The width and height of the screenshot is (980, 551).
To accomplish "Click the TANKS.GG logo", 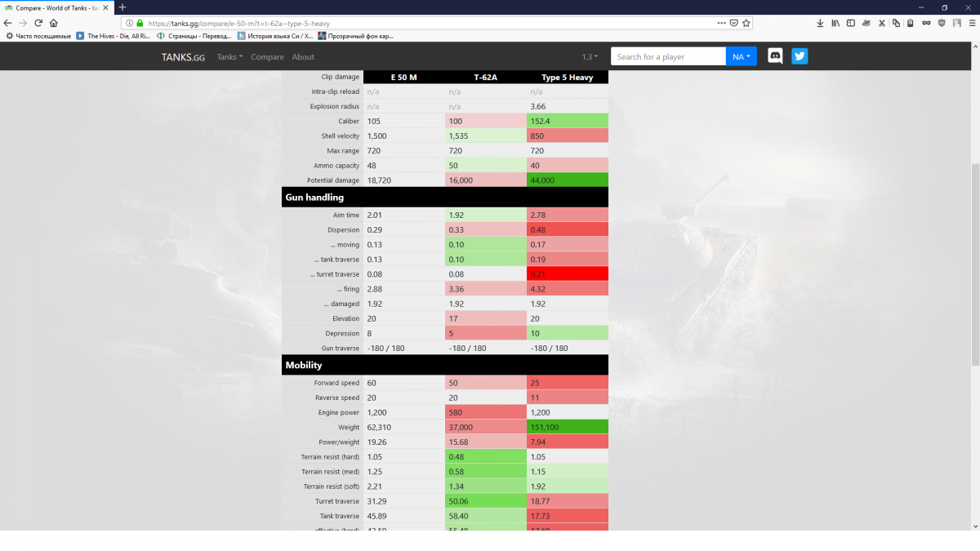I will (183, 57).
